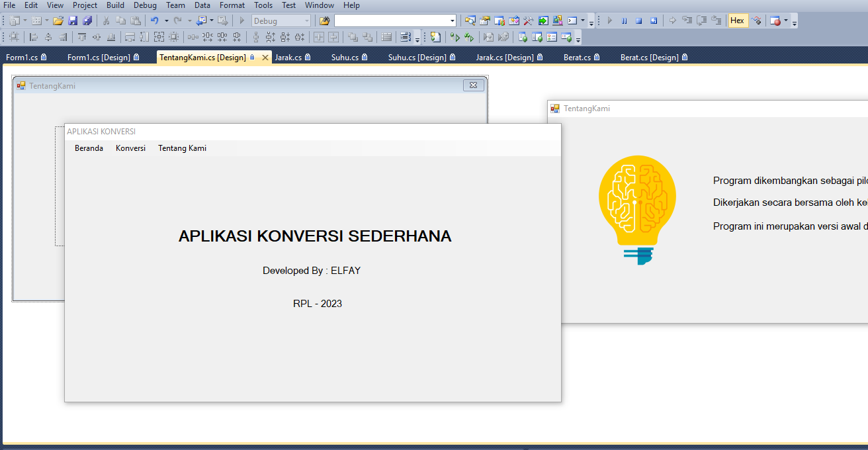The height and width of the screenshot is (450, 868).
Task: Open the Konversi menu in the form
Action: coord(130,148)
